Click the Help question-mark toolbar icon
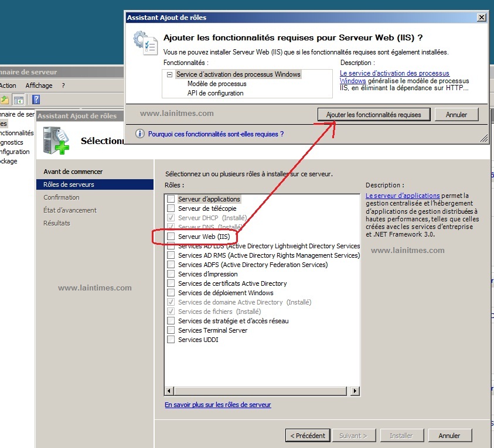Image resolution: width=494 pixels, height=448 pixels. (x=36, y=100)
